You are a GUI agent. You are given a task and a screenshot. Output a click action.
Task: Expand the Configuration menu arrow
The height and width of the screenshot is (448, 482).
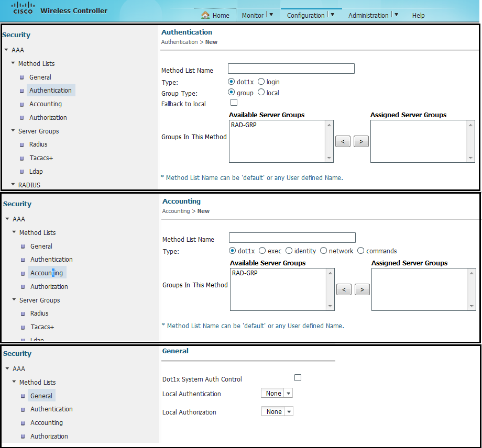[332, 15]
